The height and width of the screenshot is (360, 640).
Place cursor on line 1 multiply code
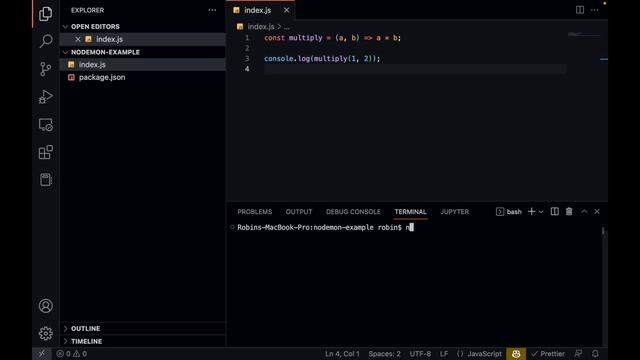click(332, 38)
